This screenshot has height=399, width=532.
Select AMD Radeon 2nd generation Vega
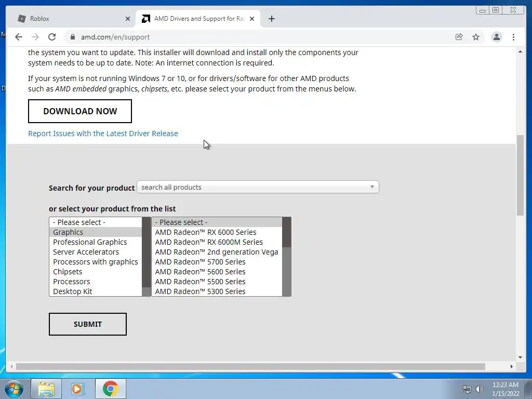click(x=217, y=252)
